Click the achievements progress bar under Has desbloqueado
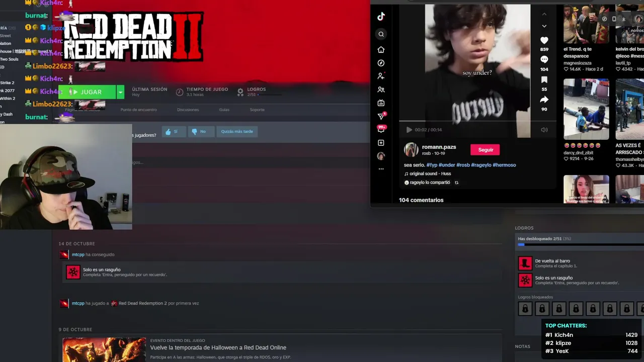Viewport: 644px width, 362px height. [581, 245]
